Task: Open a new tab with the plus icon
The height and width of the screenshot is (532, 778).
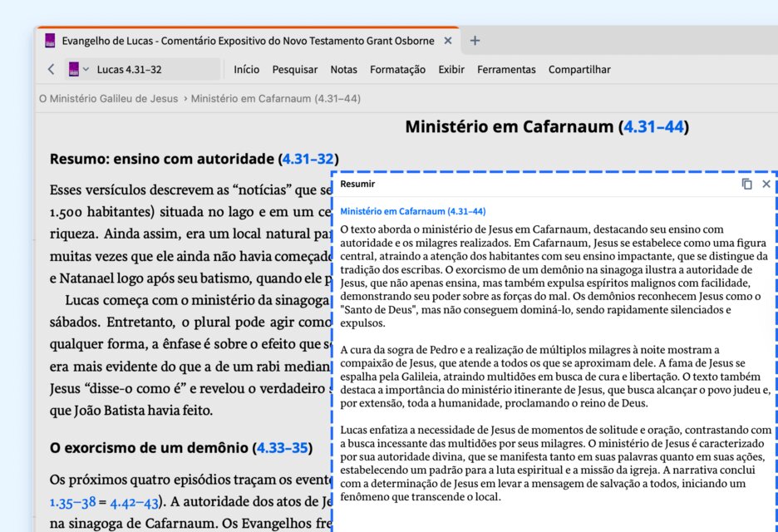Action: pos(475,41)
